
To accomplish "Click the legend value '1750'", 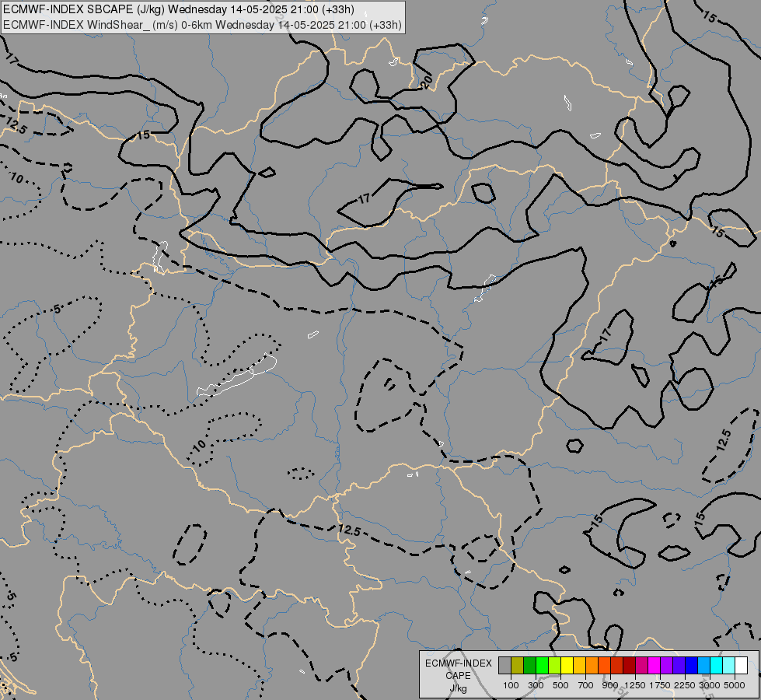I will (660, 685).
